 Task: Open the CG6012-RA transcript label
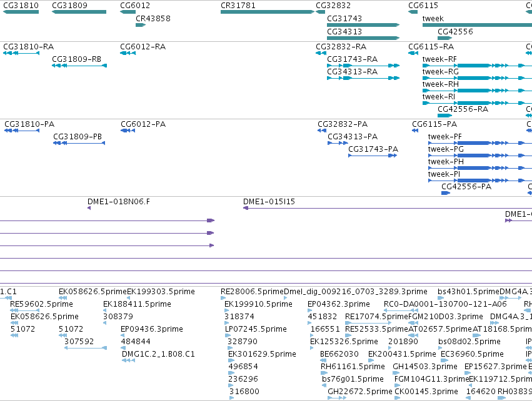143,46
